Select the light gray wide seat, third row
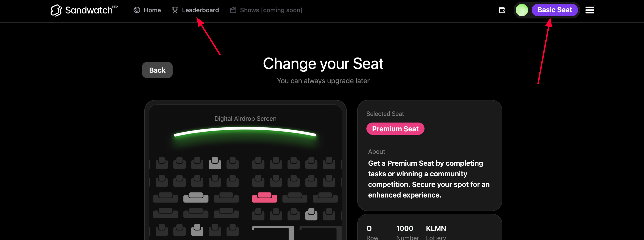The width and height of the screenshot is (644, 240). pos(196,197)
